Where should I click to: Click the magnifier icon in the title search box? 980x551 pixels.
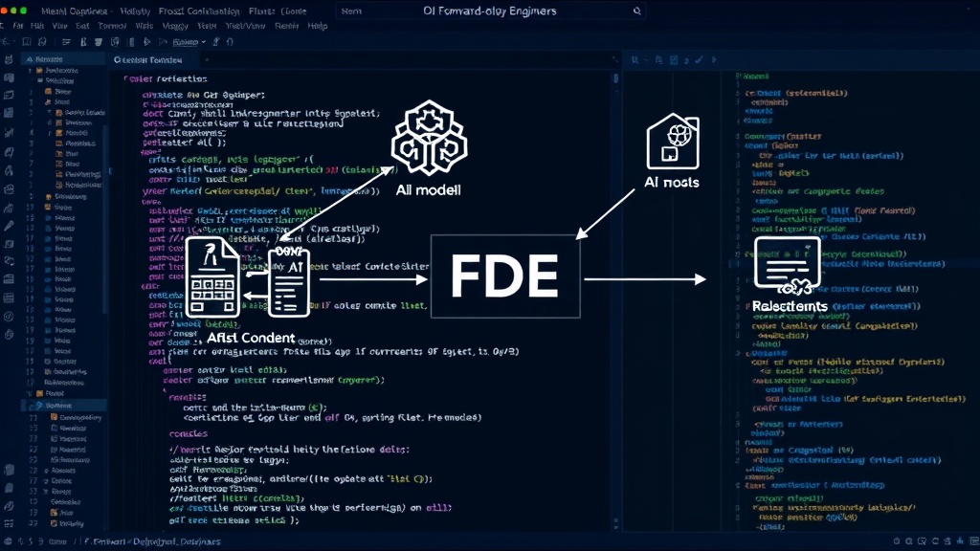tap(636, 11)
